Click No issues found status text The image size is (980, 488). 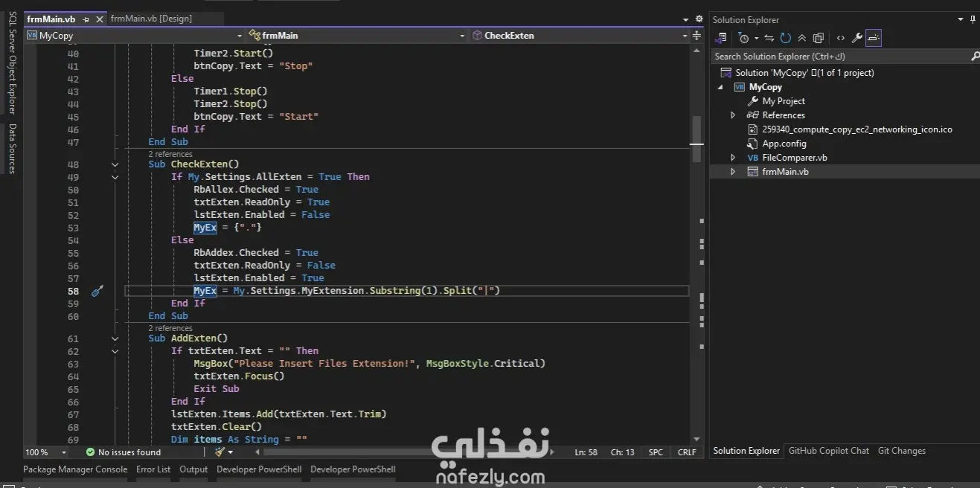pyautogui.click(x=129, y=452)
